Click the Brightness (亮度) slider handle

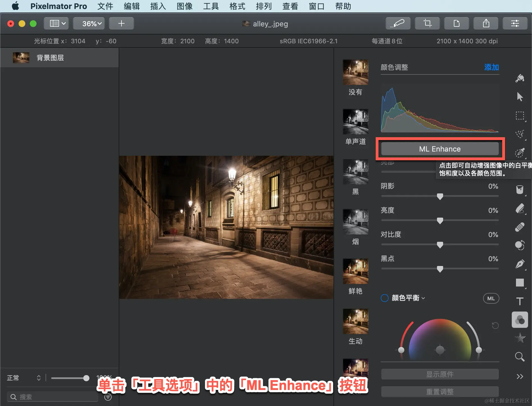pyautogui.click(x=440, y=221)
